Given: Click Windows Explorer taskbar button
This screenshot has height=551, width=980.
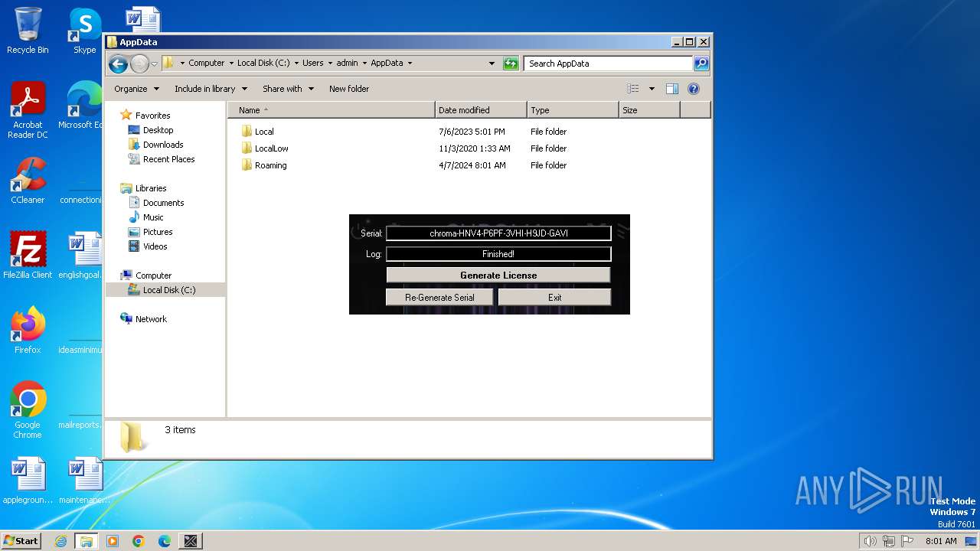Looking at the screenshot, I should coord(87,541).
